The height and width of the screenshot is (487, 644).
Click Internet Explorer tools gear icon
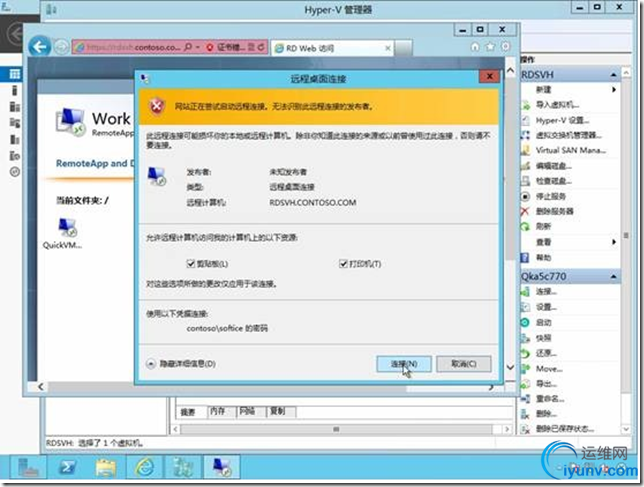(506, 47)
